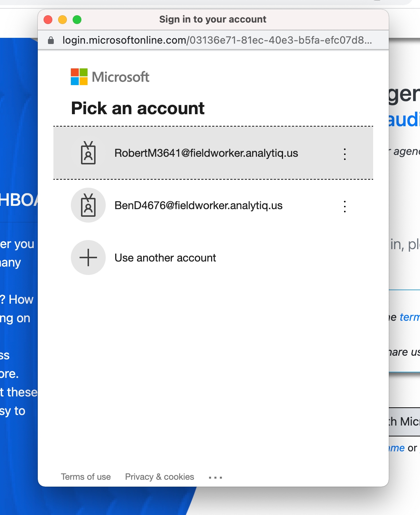
Task: Maximize the sign-in window with green button
Action: [77, 20]
